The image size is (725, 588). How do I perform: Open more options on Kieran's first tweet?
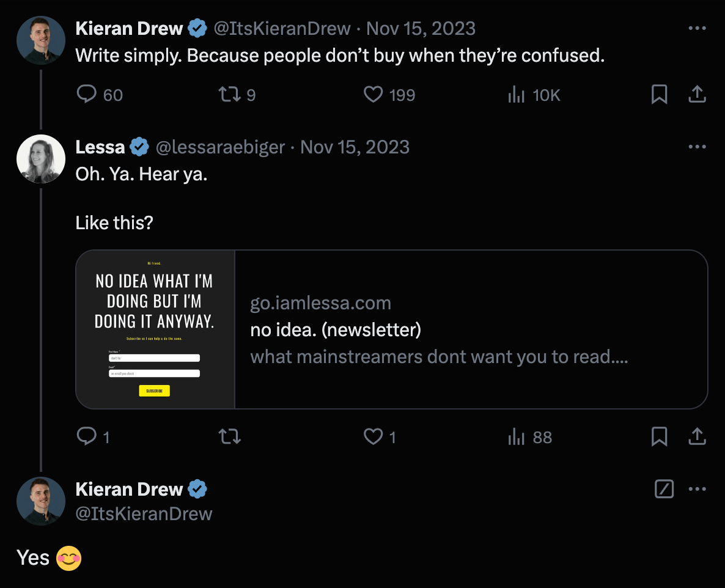(697, 28)
